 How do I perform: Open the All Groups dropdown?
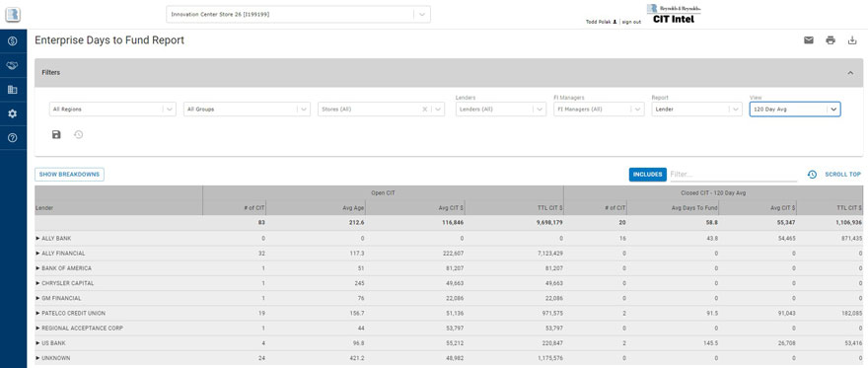tap(247, 110)
